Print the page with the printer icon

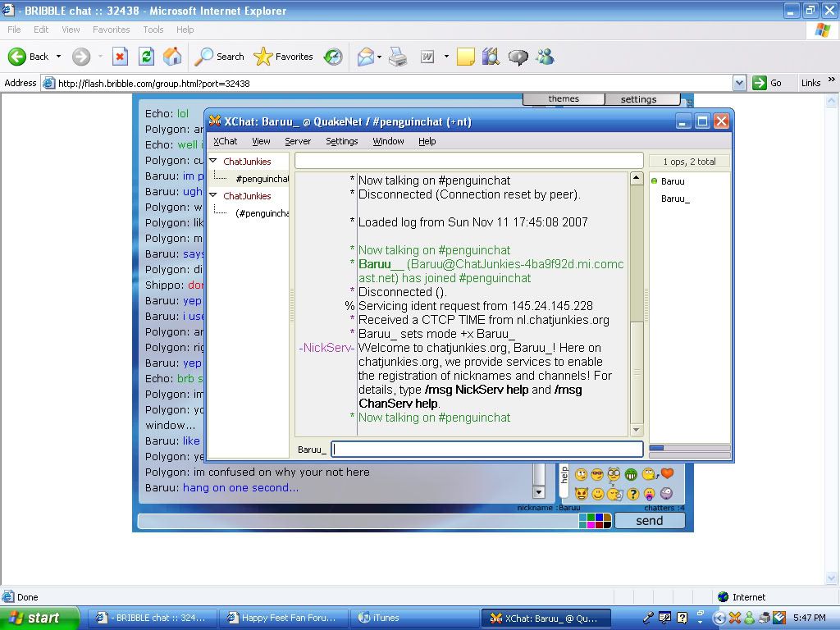click(x=398, y=57)
